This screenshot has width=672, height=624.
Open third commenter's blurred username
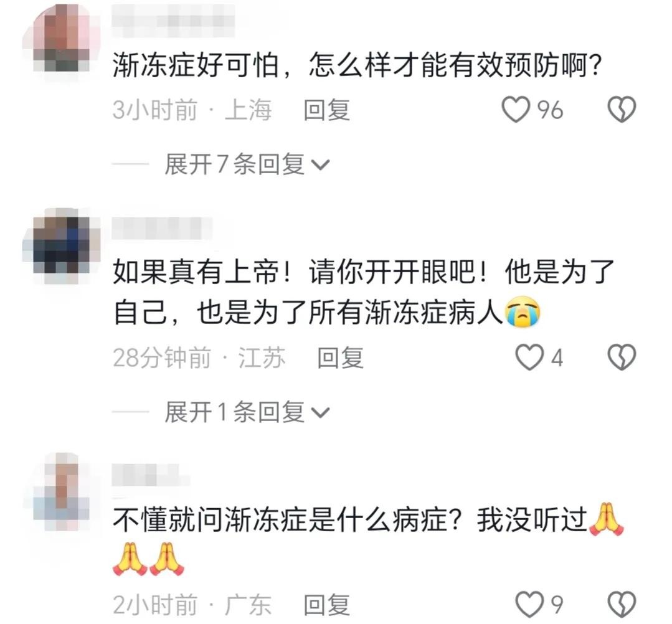tap(151, 475)
